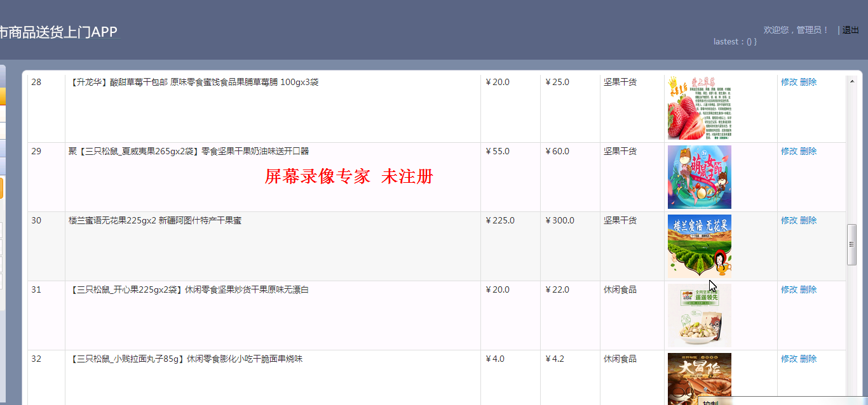This screenshot has width=868, height=405.
Task: Open the 拉面丸子 product thumbnail in row 32
Action: click(700, 379)
